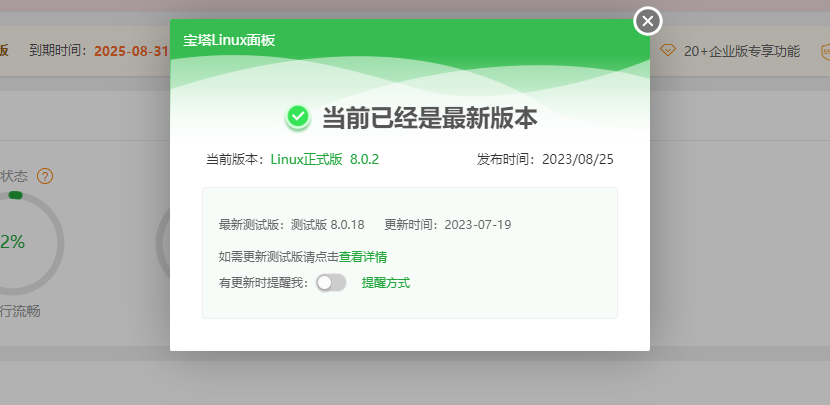The image size is (830, 405).
Task: Click the green checkmark success icon
Action: tap(298, 117)
